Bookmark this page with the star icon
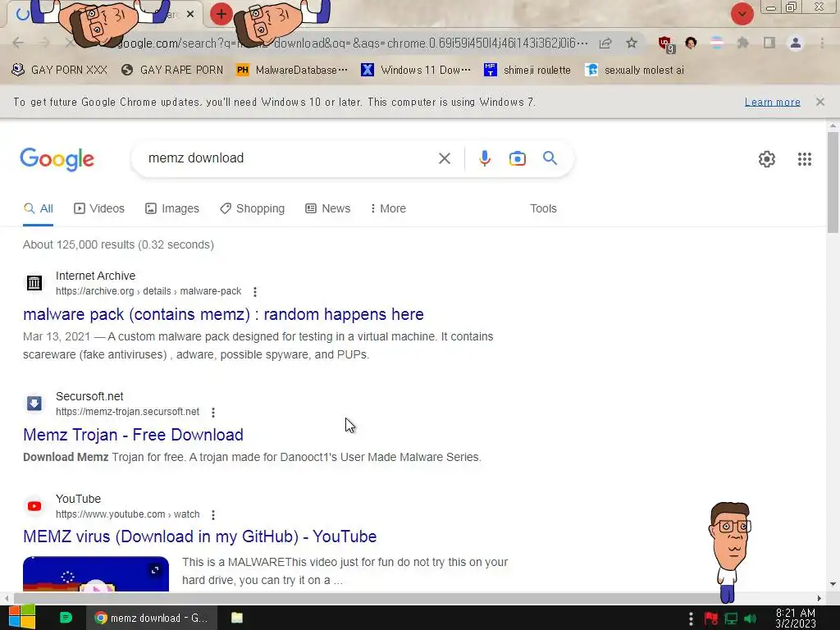This screenshot has width=840, height=630. (632, 43)
